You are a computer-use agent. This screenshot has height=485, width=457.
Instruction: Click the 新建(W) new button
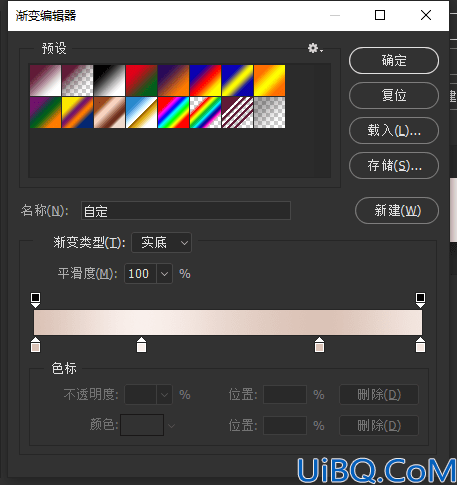coord(397,211)
